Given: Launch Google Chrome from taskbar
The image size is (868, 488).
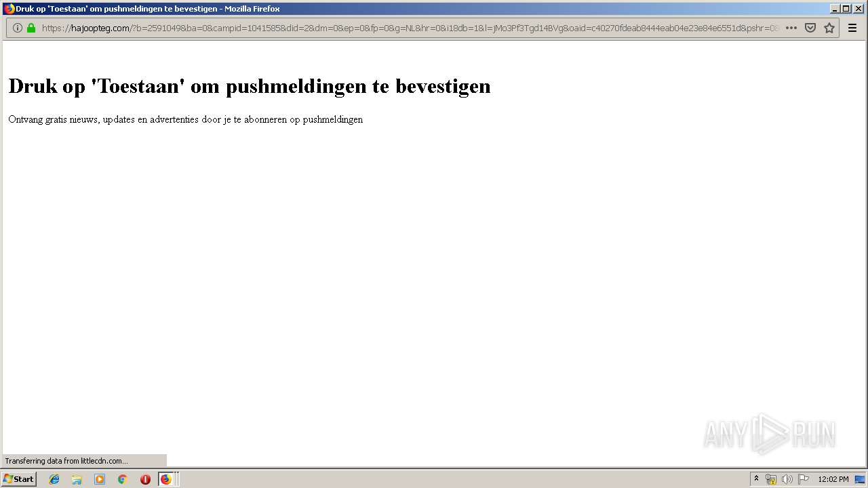Looking at the screenshot, I should 122,479.
